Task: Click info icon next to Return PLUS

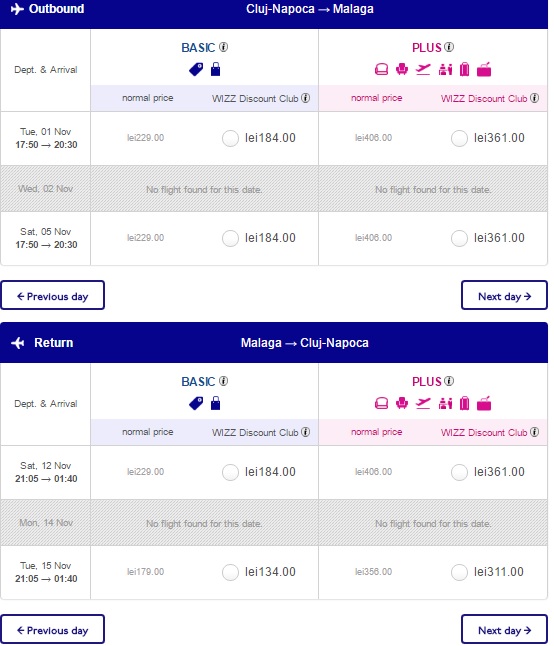Action: (x=449, y=381)
